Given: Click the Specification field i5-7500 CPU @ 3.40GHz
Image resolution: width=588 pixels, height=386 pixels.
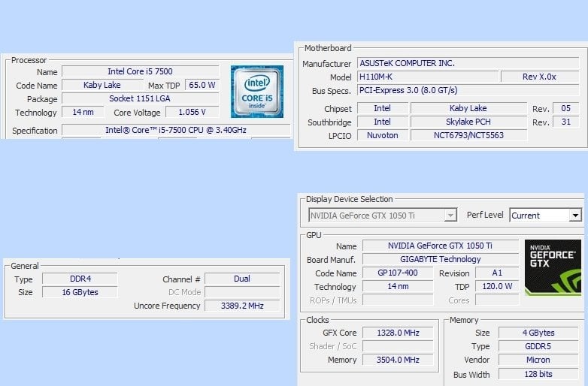Looking at the screenshot, I should click(x=176, y=130).
